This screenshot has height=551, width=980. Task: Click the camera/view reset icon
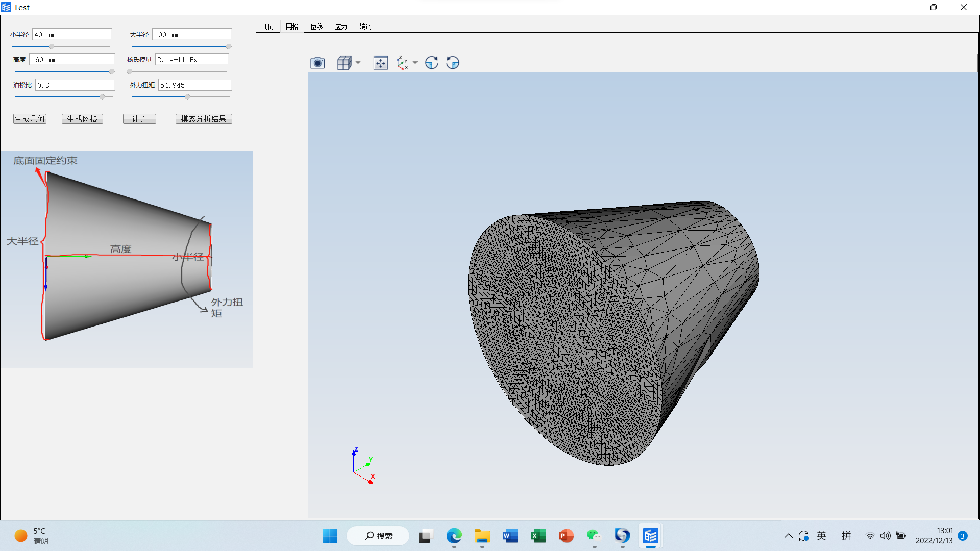click(x=317, y=63)
